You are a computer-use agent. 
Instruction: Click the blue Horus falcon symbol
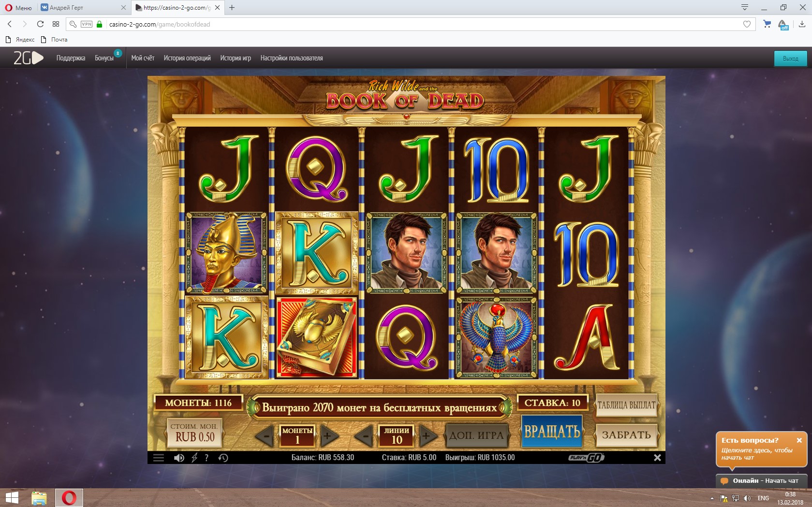(x=497, y=337)
